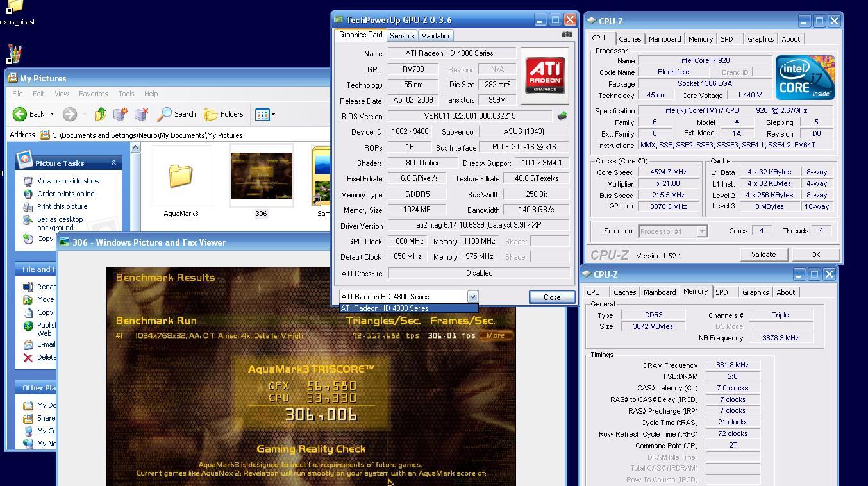Click the Back arrow in My Pictures
Image resolution: width=868 pixels, height=486 pixels.
(20, 114)
